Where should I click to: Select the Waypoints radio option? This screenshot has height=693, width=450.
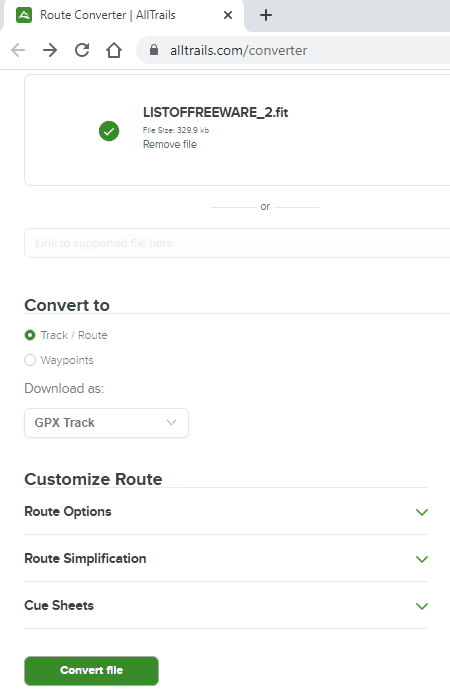tap(30, 360)
